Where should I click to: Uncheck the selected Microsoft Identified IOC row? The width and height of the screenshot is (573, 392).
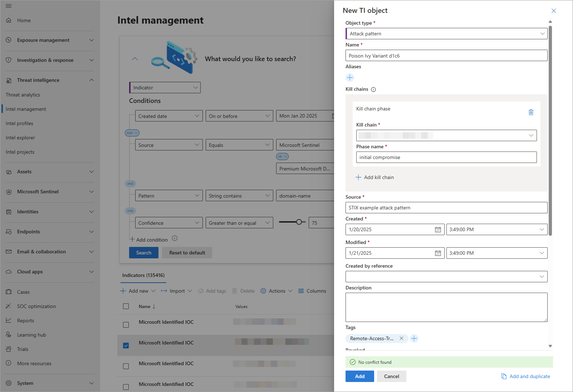[126, 346]
